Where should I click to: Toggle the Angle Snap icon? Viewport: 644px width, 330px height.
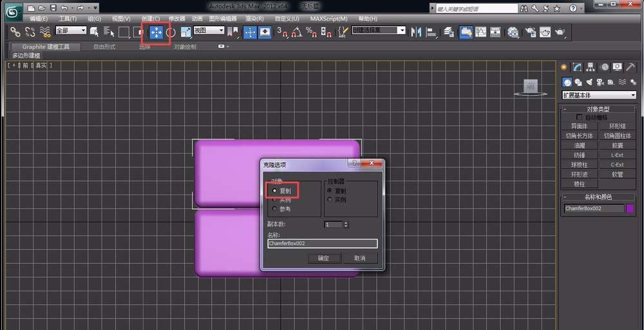coord(296,32)
